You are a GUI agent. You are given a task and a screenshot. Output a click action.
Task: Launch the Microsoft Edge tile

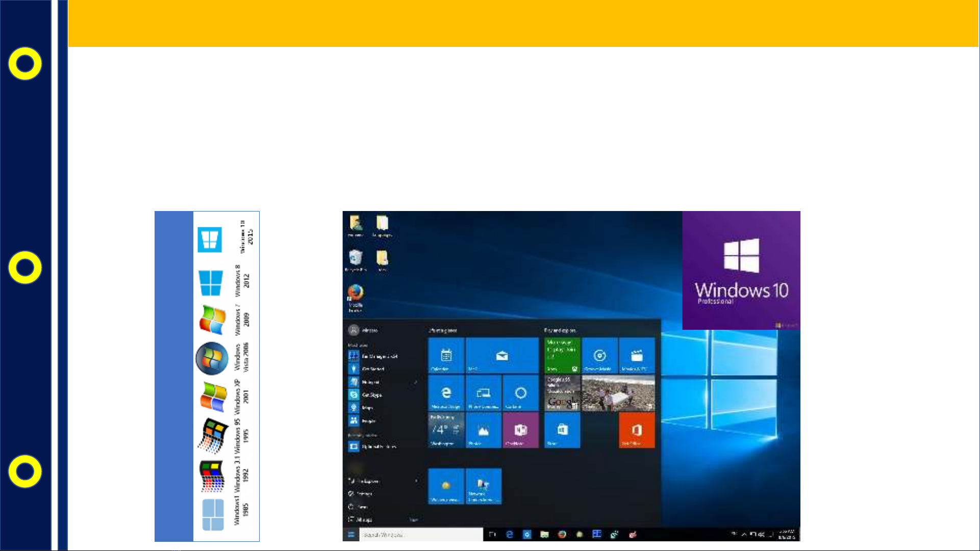click(446, 393)
